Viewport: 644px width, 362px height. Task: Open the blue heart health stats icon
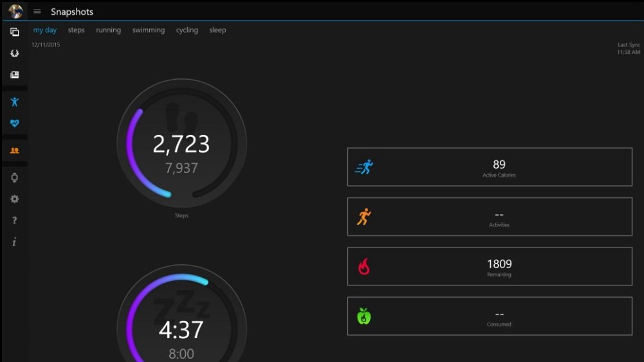click(x=14, y=123)
